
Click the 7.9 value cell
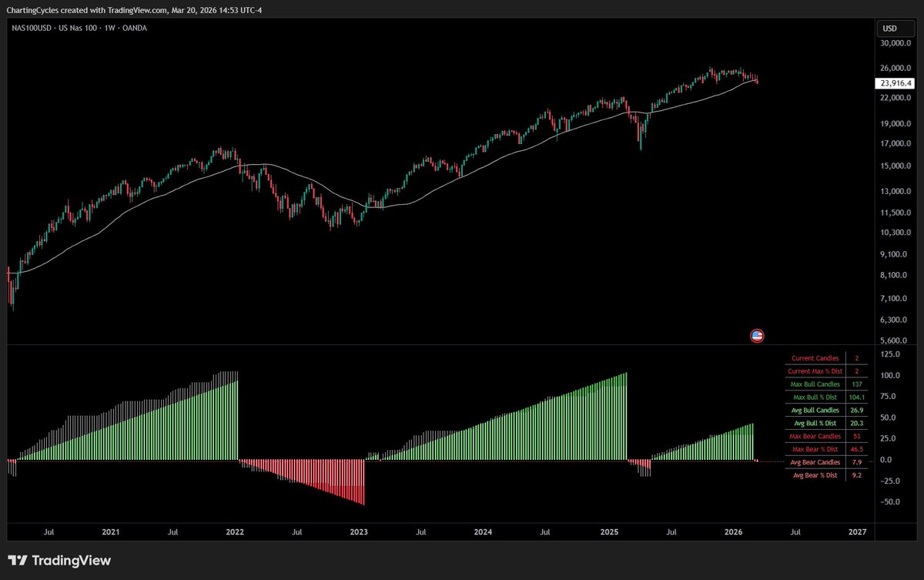click(x=856, y=463)
